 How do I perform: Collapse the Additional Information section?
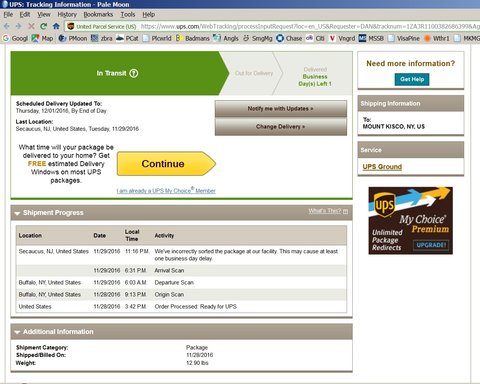click(x=17, y=332)
